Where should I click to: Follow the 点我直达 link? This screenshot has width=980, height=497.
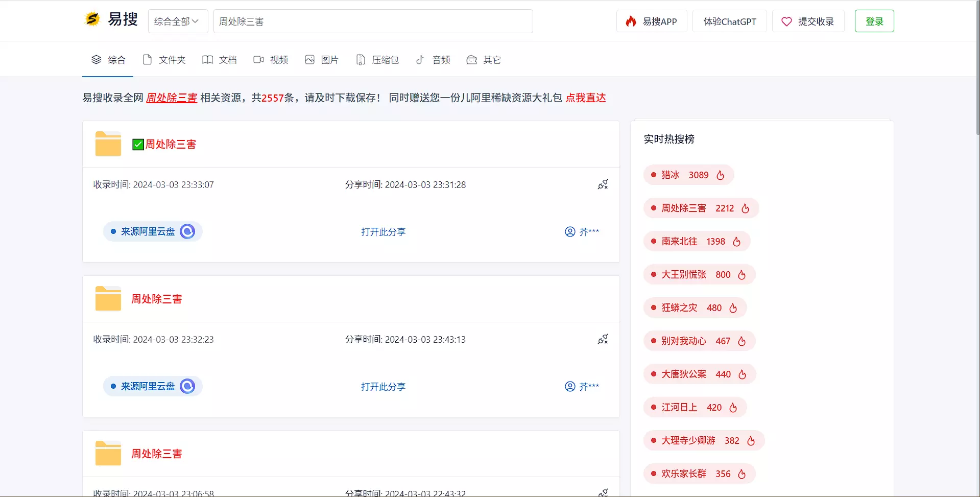585,98
